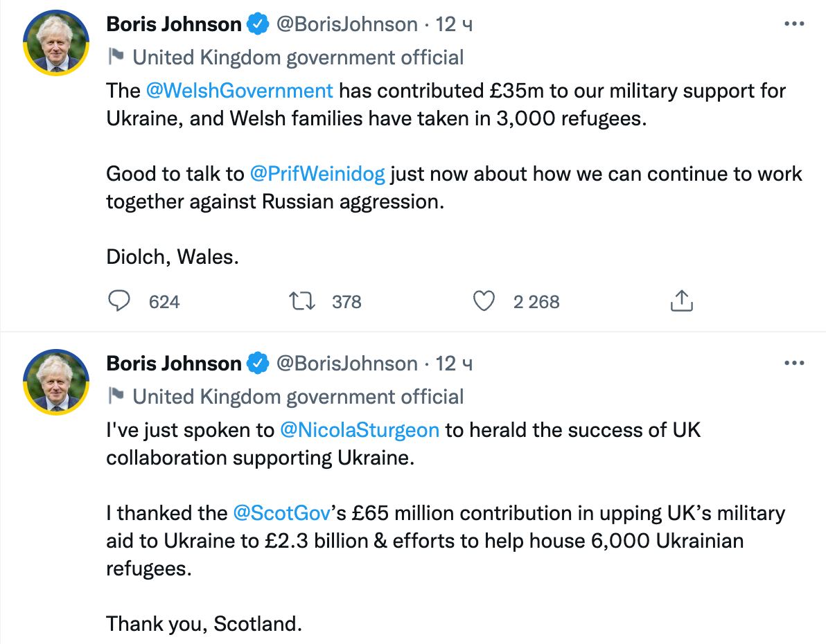Screen dimensions: 826x644
Task: Share the Wales tweet
Action: click(682, 301)
